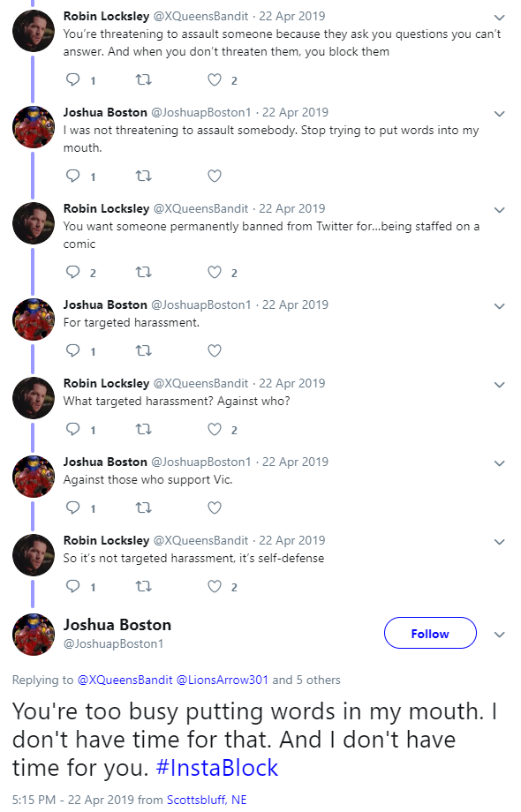521x812 pixels.
Task: Open Joshua Boston's large profile avatar
Action: click(34, 635)
